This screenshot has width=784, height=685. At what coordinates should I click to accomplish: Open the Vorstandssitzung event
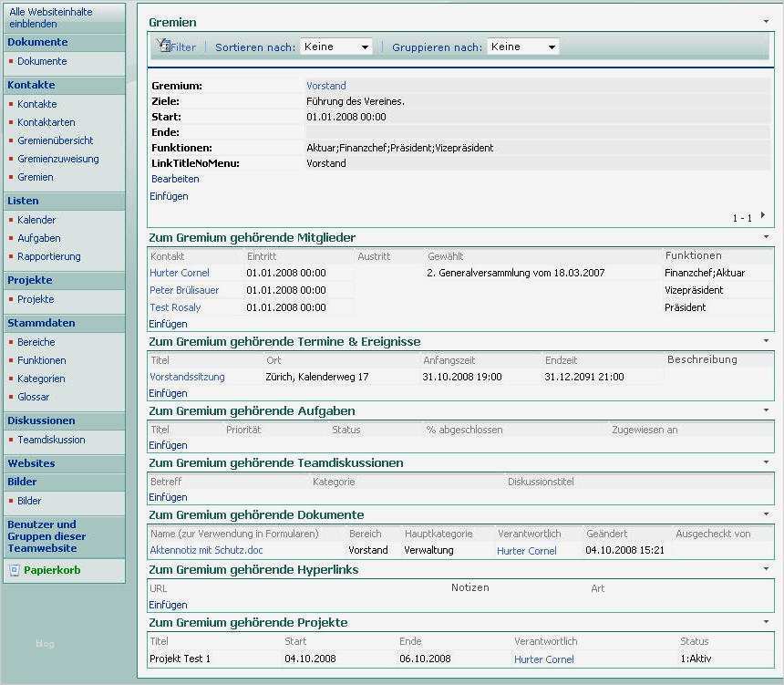pyautogui.click(x=186, y=377)
